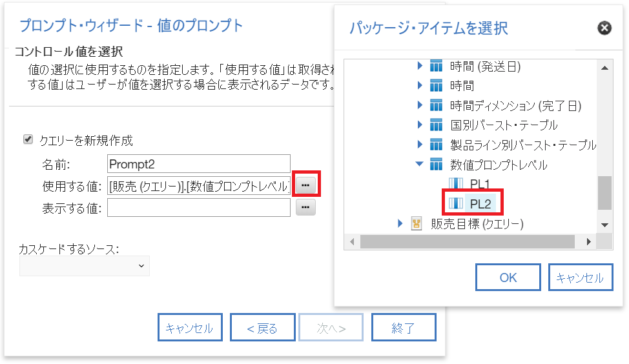Open the カスケードするソース dropdown

[x=85, y=266]
